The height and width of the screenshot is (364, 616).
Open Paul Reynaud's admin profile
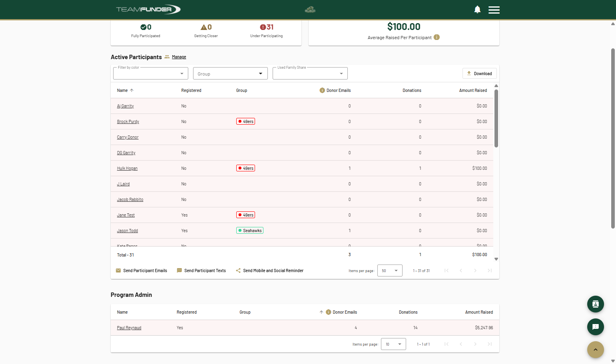click(129, 328)
